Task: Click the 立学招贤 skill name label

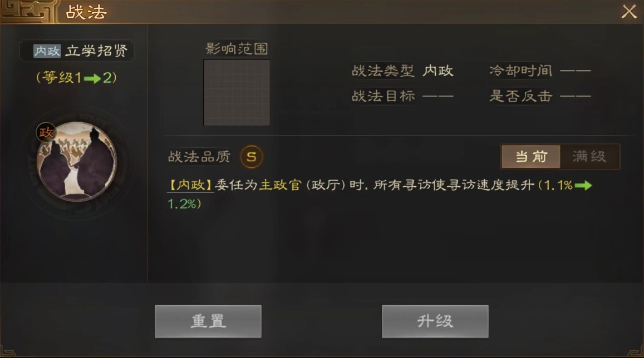Action: tap(96, 51)
